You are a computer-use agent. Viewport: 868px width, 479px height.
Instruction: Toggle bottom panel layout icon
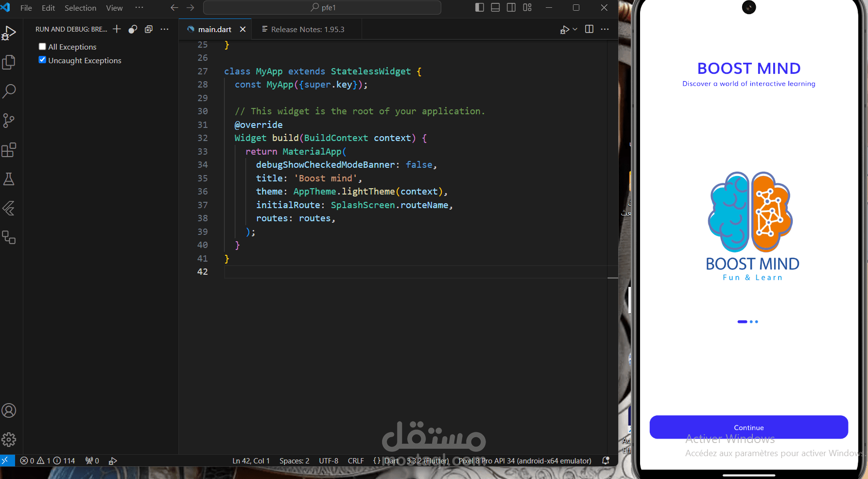pos(495,7)
